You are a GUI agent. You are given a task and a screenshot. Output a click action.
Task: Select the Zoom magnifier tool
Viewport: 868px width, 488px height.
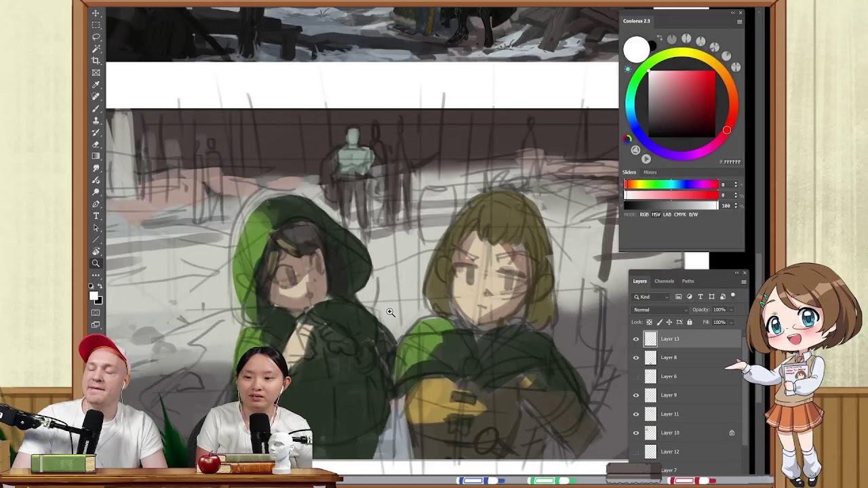96,264
